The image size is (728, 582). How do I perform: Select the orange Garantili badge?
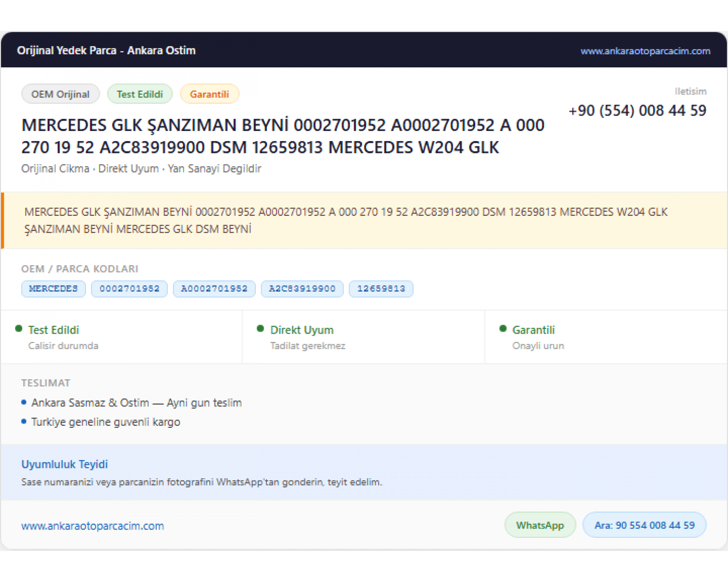[210, 94]
